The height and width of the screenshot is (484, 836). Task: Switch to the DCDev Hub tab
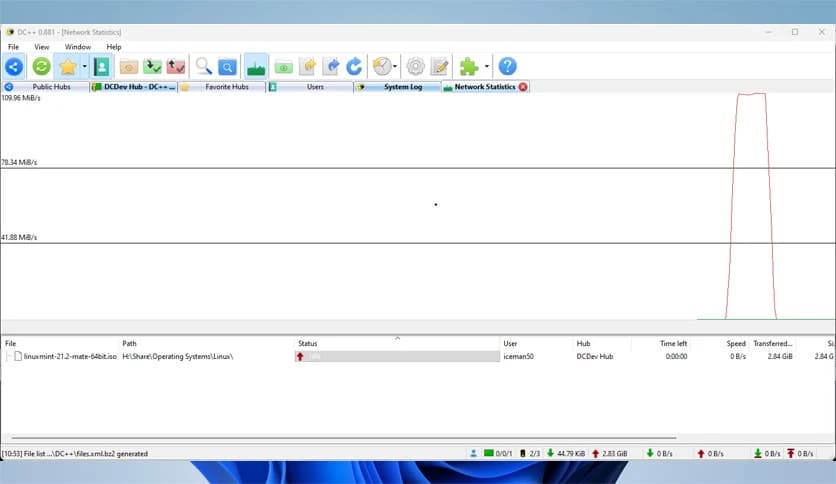pyautogui.click(x=133, y=87)
